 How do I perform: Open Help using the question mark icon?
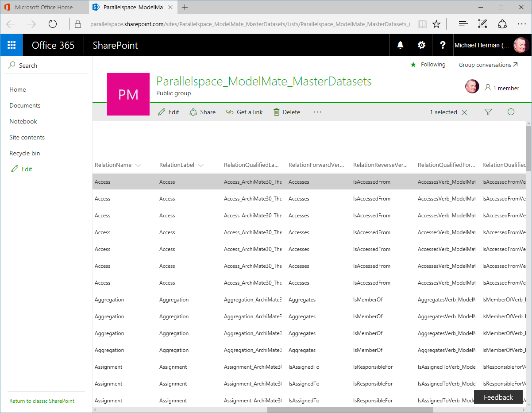443,45
